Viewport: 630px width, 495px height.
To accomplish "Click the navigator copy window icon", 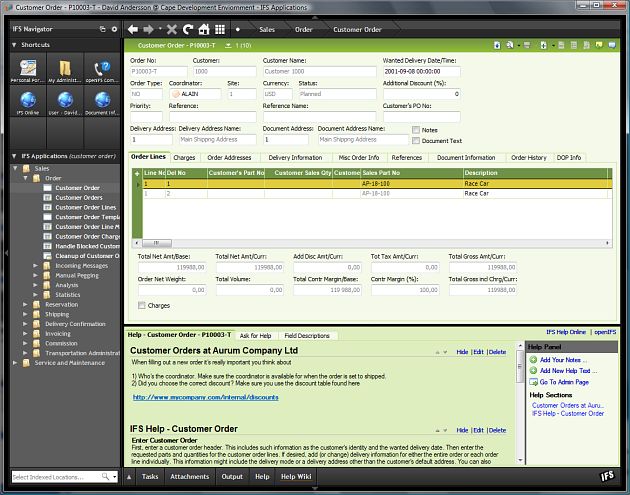I will pyautogui.click(x=102, y=29).
